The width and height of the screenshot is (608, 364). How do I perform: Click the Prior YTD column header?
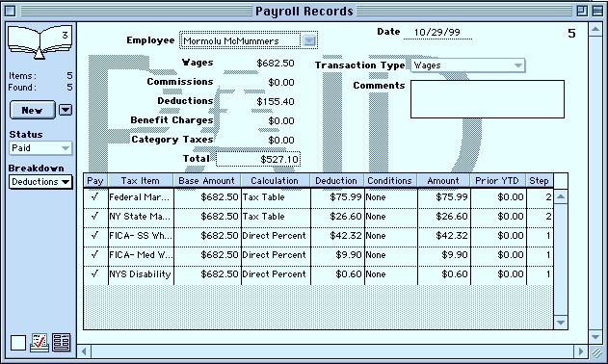(x=498, y=181)
